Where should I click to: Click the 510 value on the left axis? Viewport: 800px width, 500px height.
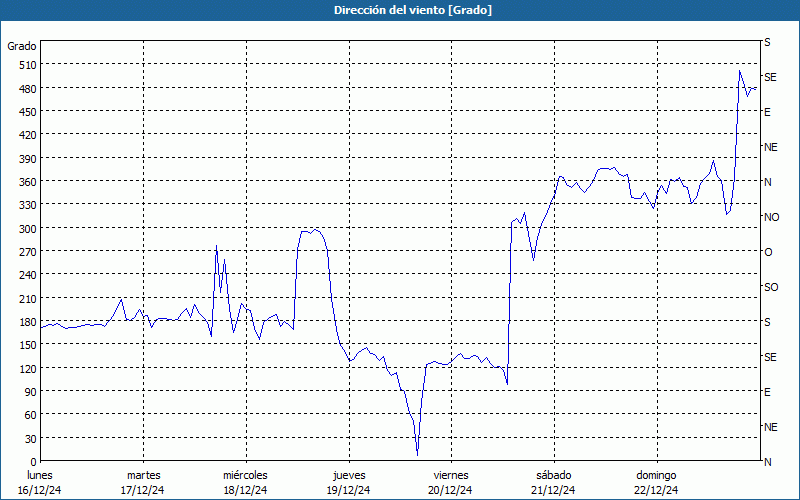tap(28, 65)
